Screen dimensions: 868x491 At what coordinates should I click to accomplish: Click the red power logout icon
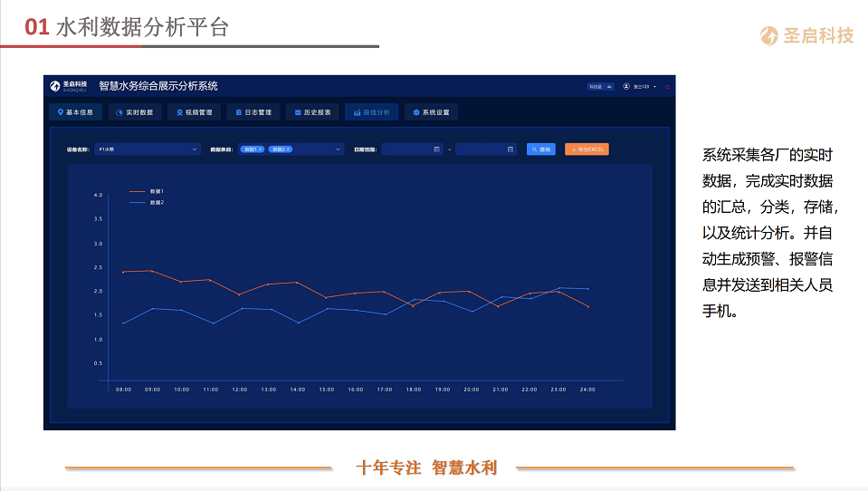point(667,86)
